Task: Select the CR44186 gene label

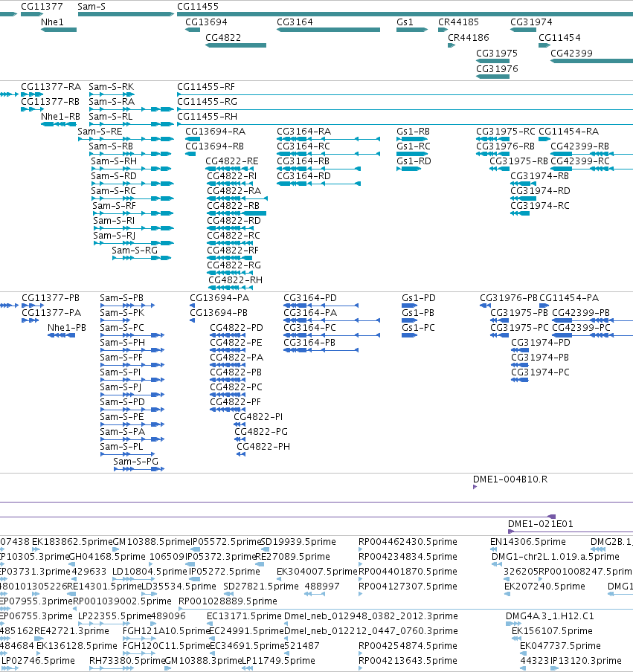Action: [469, 38]
